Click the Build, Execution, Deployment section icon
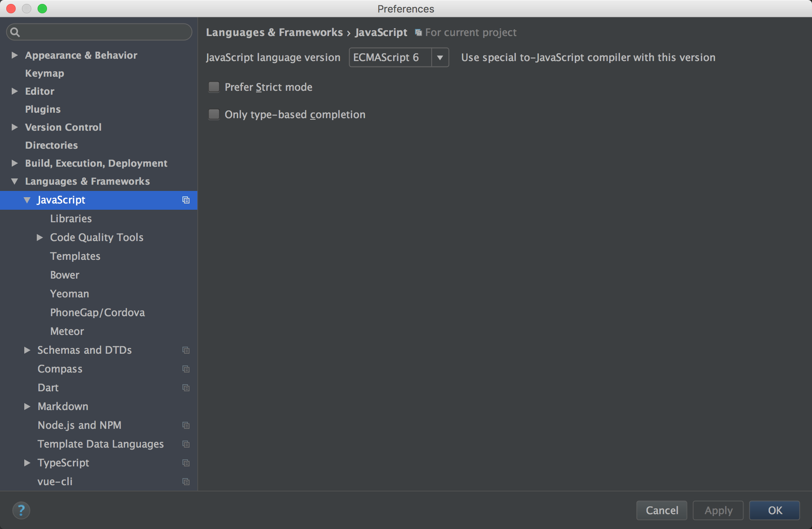 point(15,163)
